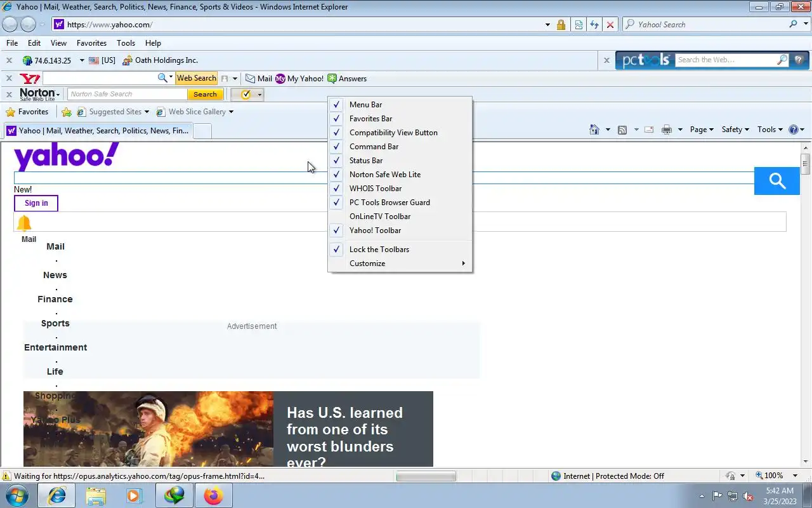Image resolution: width=812 pixels, height=508 pixels.
Task: Click the Favorites button with star
Action: pyautogui.click(x=27, y=112)
